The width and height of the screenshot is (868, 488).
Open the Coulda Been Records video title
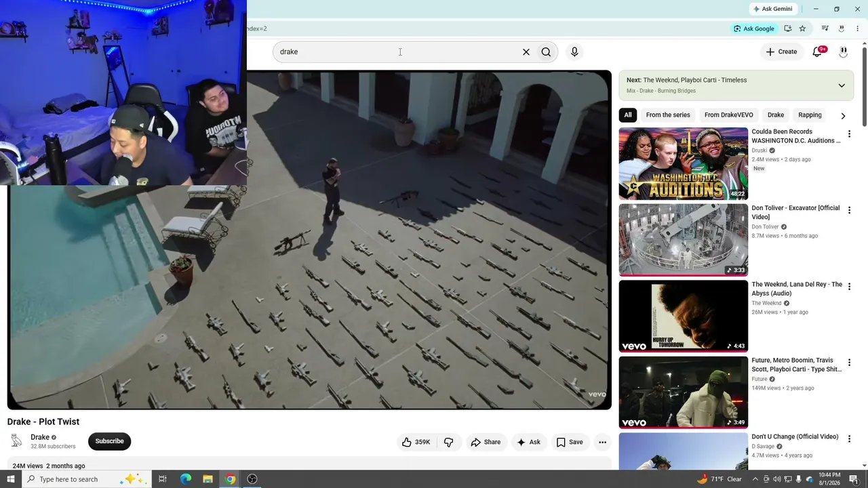pos(795,136)
